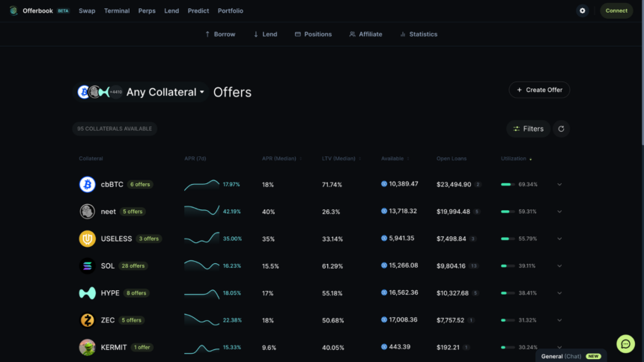Click the cbBTC APR sparkline chart
Screen dimensions: 644x362
click(x=201, y=185)
